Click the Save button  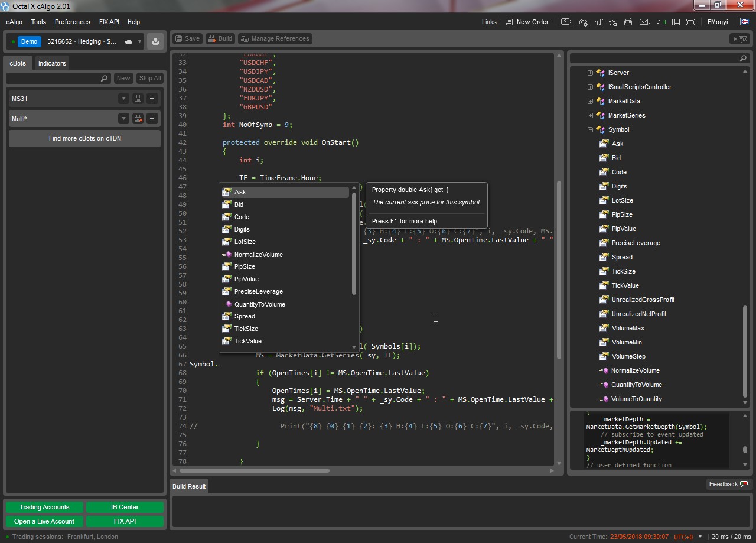coord(187,38)
